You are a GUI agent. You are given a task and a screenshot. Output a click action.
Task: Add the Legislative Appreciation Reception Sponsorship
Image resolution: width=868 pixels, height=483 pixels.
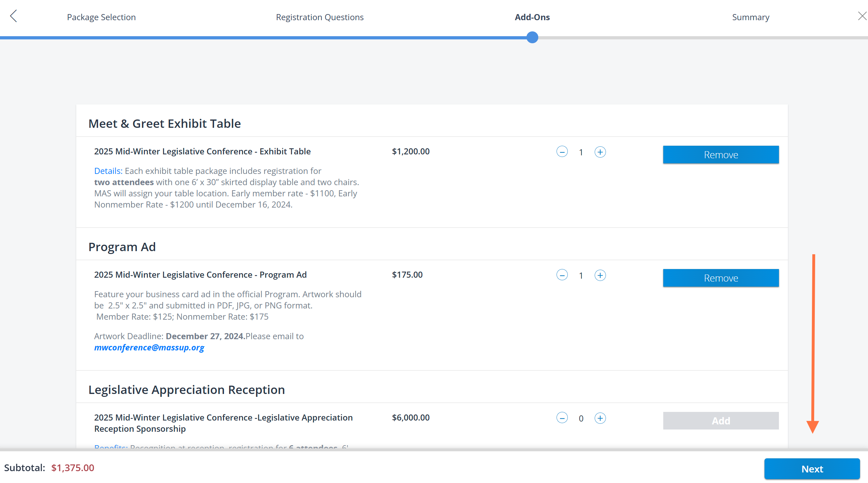click(721, 421)
